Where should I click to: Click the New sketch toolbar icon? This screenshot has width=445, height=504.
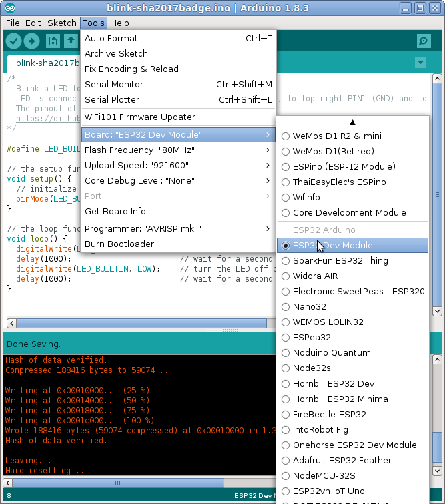[53, 41]
